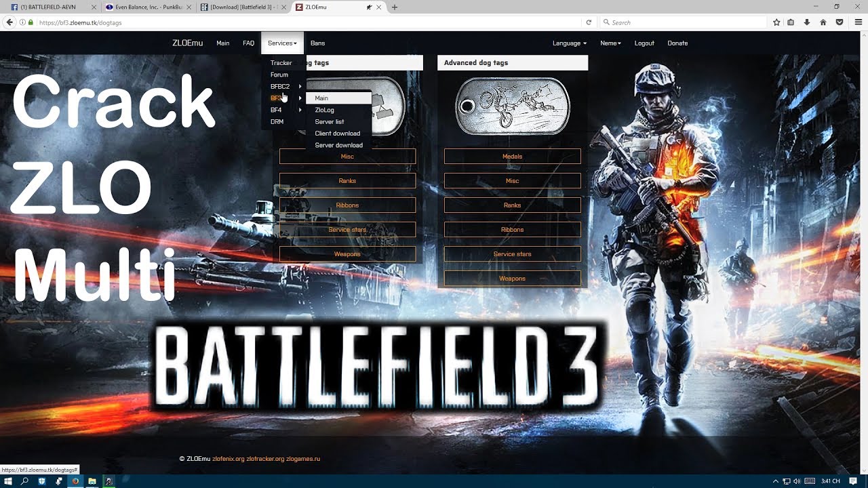Open File Explorer from the taskbar
Screen dimensions: 868x488
tap(92, 481)
